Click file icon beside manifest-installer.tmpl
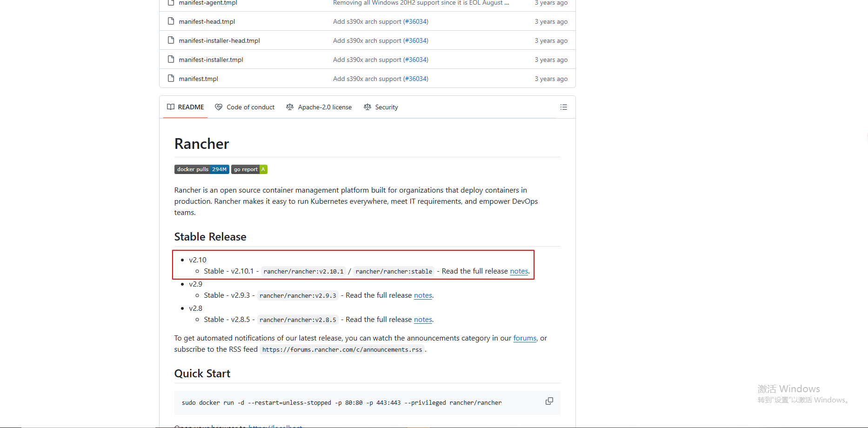The image size is (868, 428). tap(171, 60)
